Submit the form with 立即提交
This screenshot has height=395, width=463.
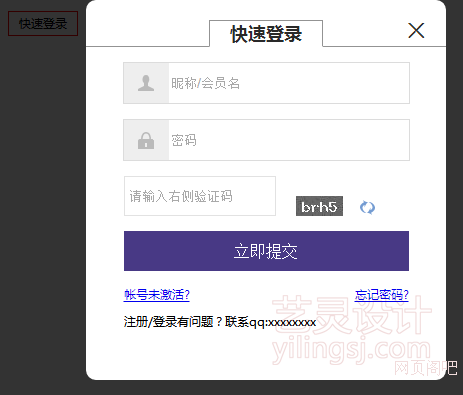266,251
